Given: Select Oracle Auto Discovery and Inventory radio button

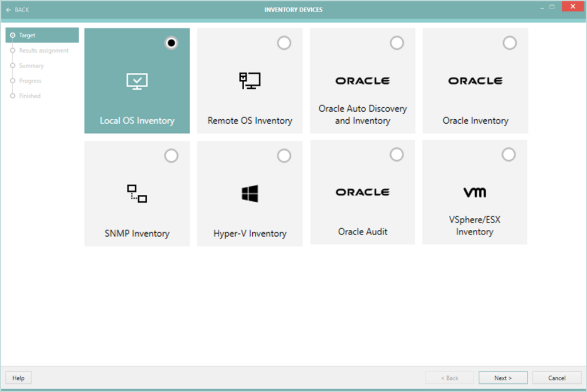Looking at the screenshot, I should tap(397, 43).
